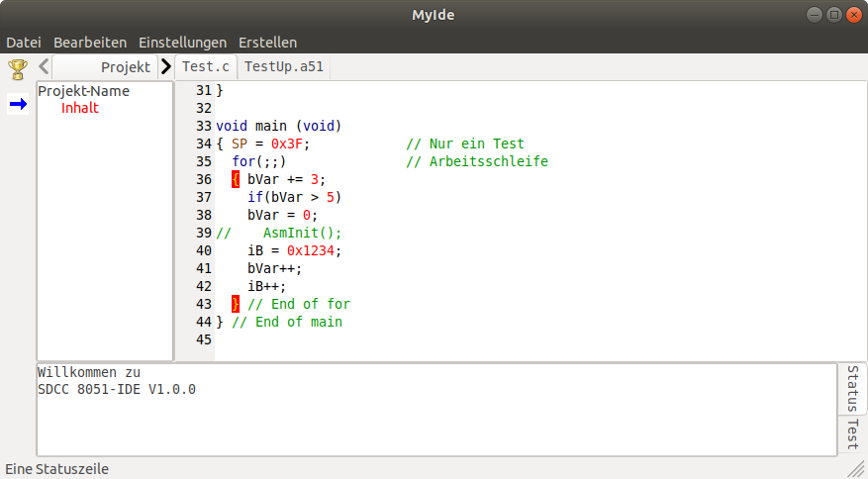Select the Projekt-Name tree root
The width and height of the screenshot is (868, 479).
point(83,91)
